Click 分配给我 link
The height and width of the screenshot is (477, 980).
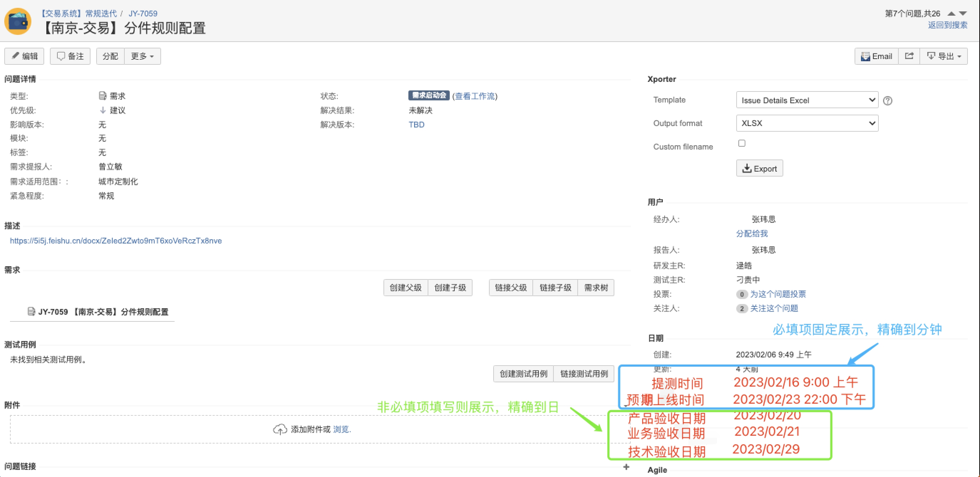pos(752,234)
